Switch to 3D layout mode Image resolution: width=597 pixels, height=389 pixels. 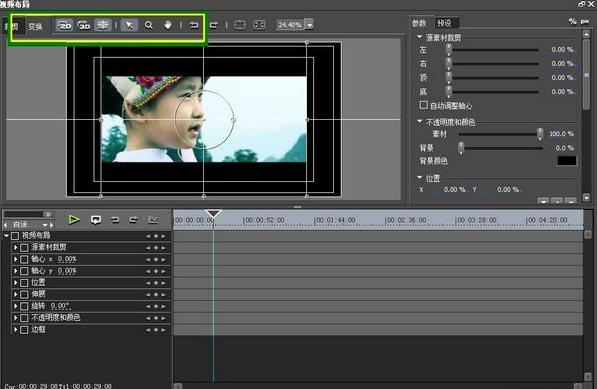tap(84, 26)
